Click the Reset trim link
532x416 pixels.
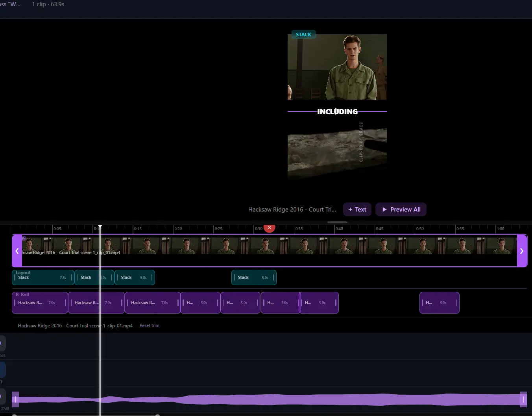pyautogui.click(x=150, y=325)
